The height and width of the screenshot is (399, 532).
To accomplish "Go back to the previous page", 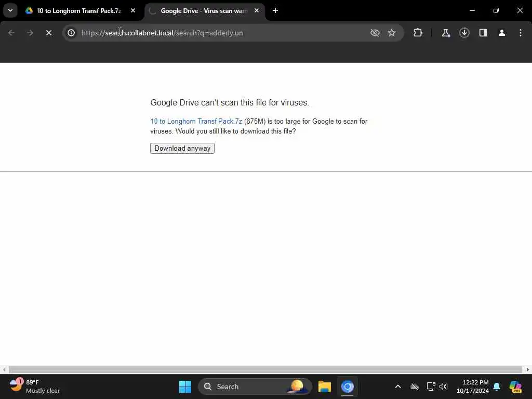I will coord(11,33).
